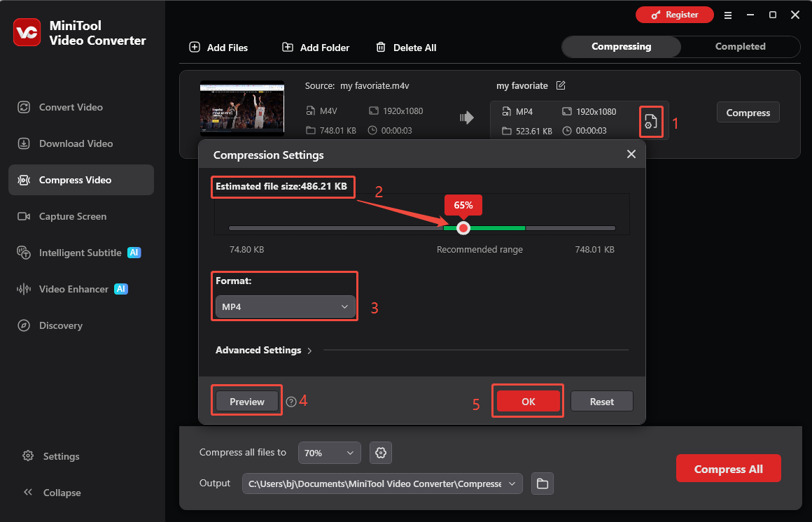Screen dimensions: 812x522
Task: Open the Capture Screen tool
Action: tap(80, 216)
